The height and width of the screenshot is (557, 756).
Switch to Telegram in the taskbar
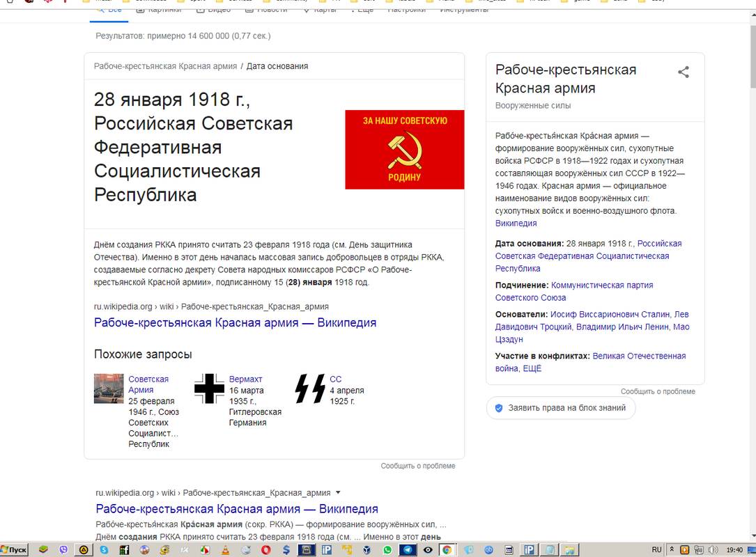[x=408, y=550]
